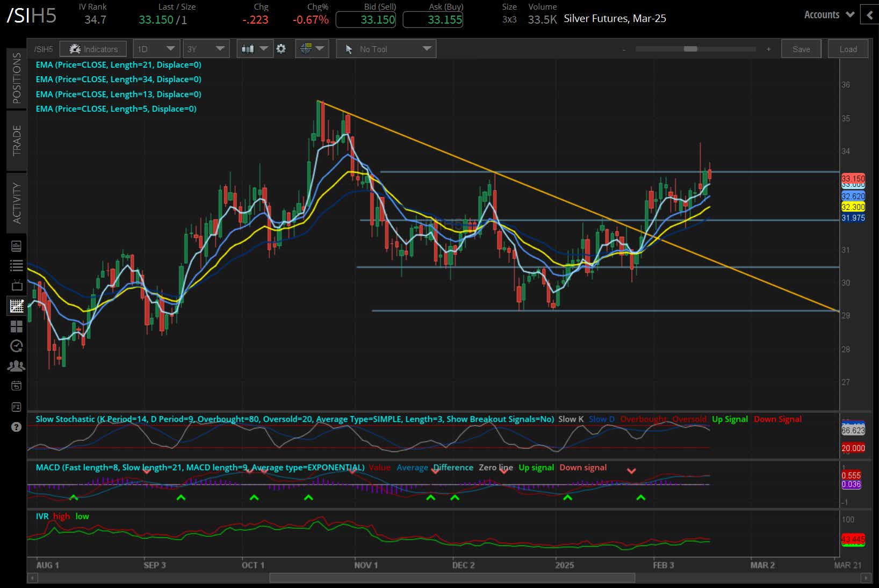Switch to the TRADE tab

(17, 141)
